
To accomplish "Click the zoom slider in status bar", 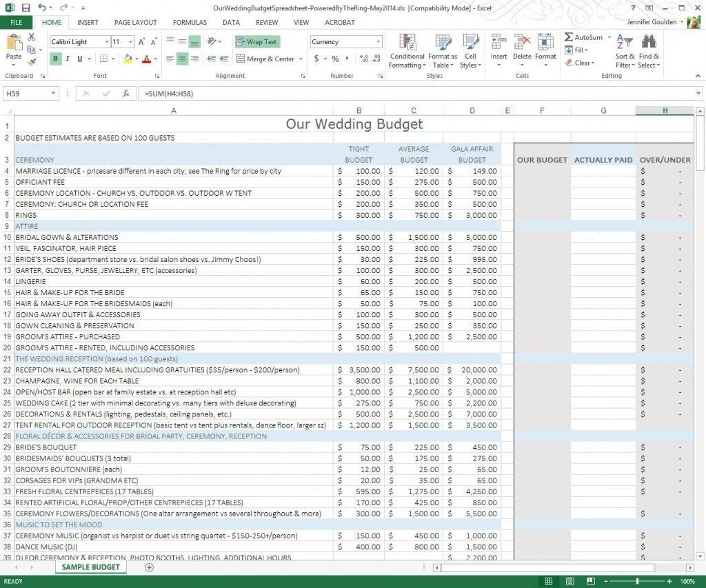I will click(638, 582).
